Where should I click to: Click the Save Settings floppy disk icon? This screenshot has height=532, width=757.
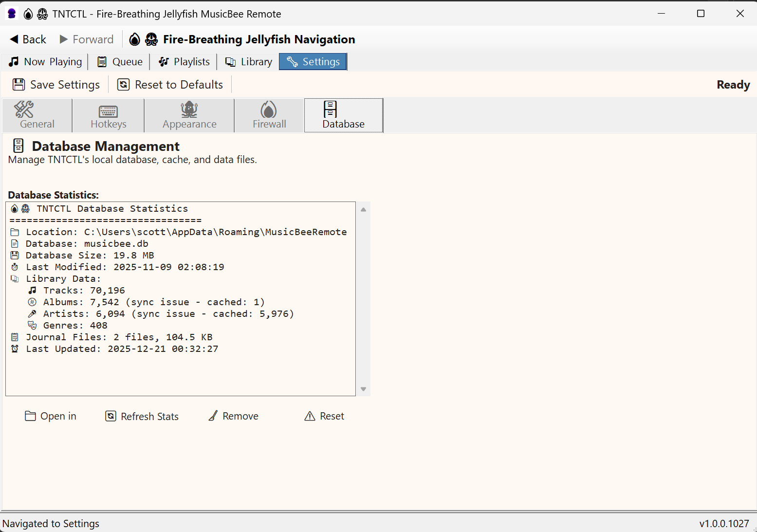[18, 84]
